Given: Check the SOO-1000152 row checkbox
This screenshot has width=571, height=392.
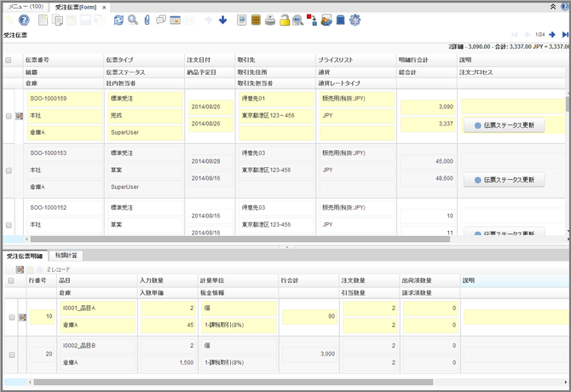Looking at the screenshot, I should click(9, 225).
